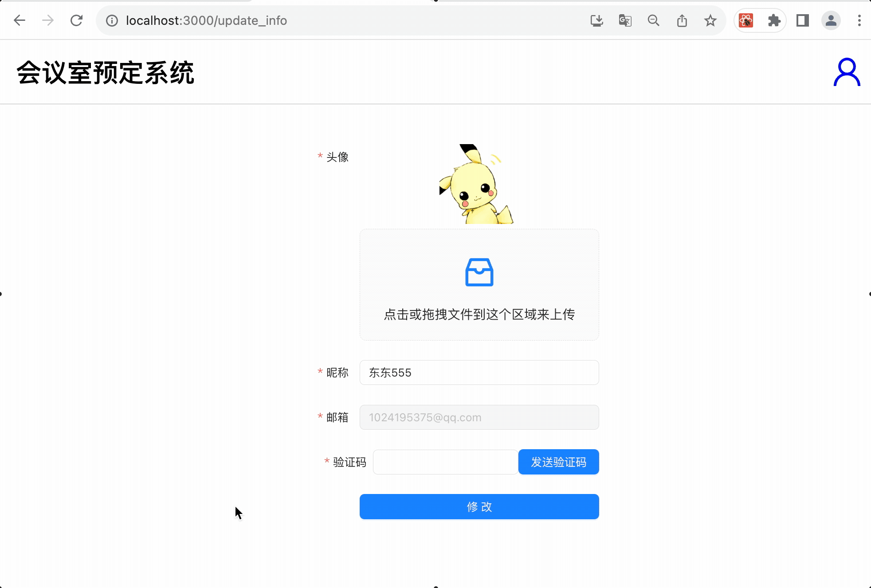Click the install app icon
This screenshot has width=871, height=588.
click(x=596, y=20)
